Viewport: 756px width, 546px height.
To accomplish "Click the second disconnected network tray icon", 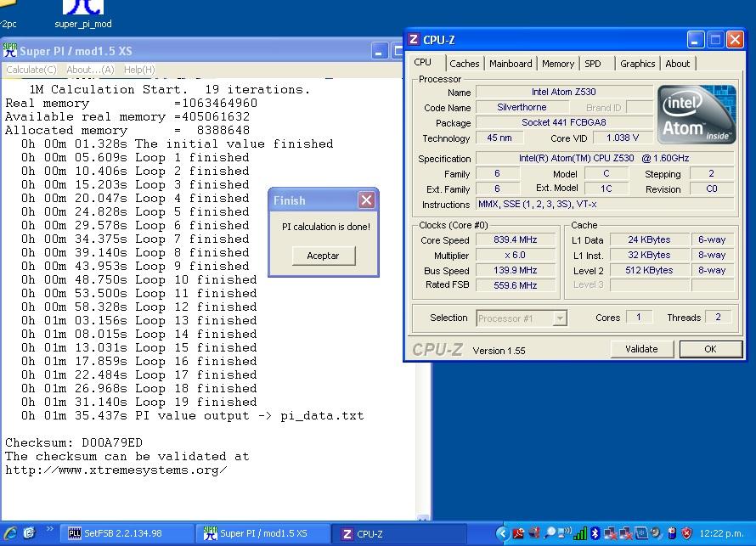I will 625,533.
